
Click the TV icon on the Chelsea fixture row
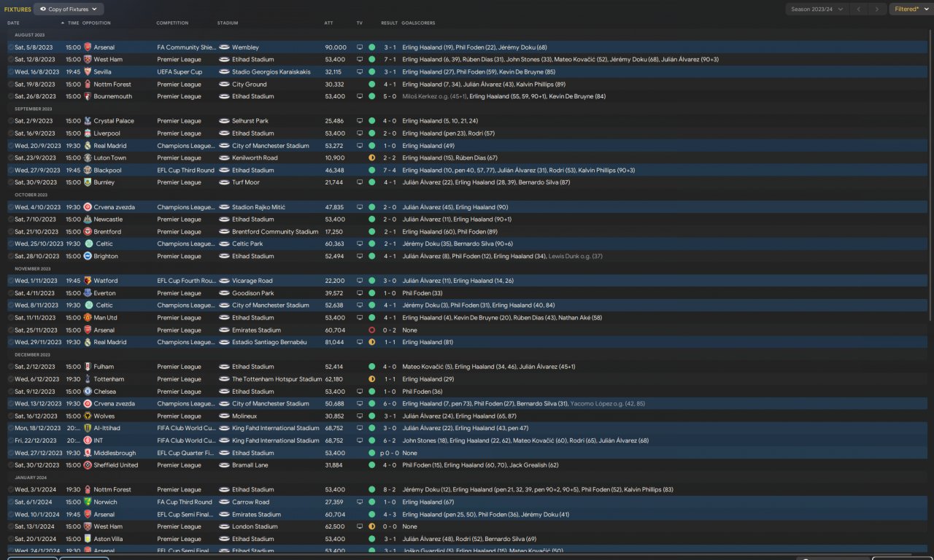[x=359, y=392]
